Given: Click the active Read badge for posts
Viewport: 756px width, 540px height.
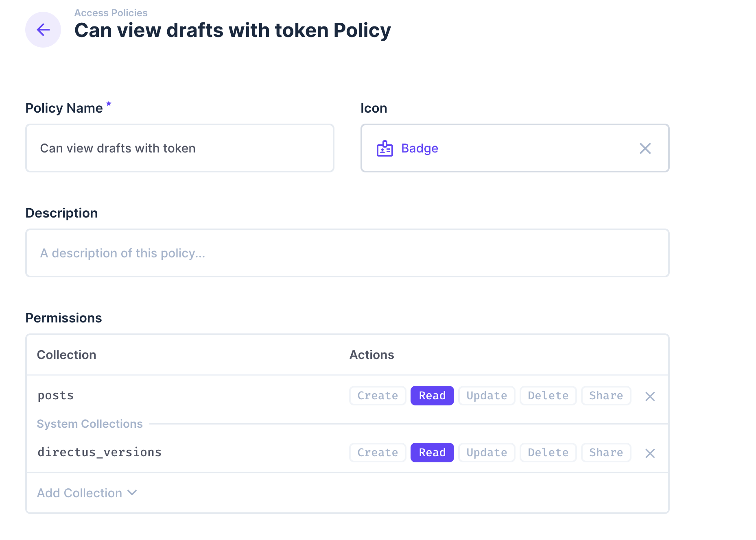Looking at the screenshot, I should point(432,395).
